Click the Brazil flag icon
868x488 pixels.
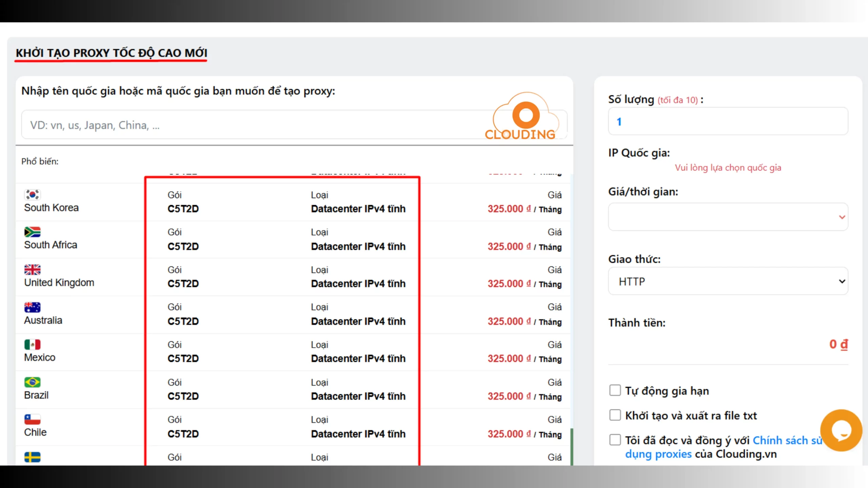(32, 382)
